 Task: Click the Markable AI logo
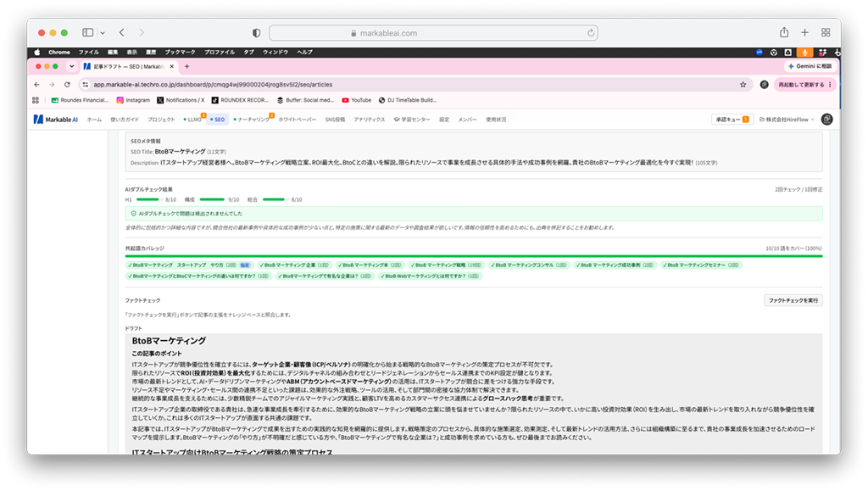[x=55, y=120]
